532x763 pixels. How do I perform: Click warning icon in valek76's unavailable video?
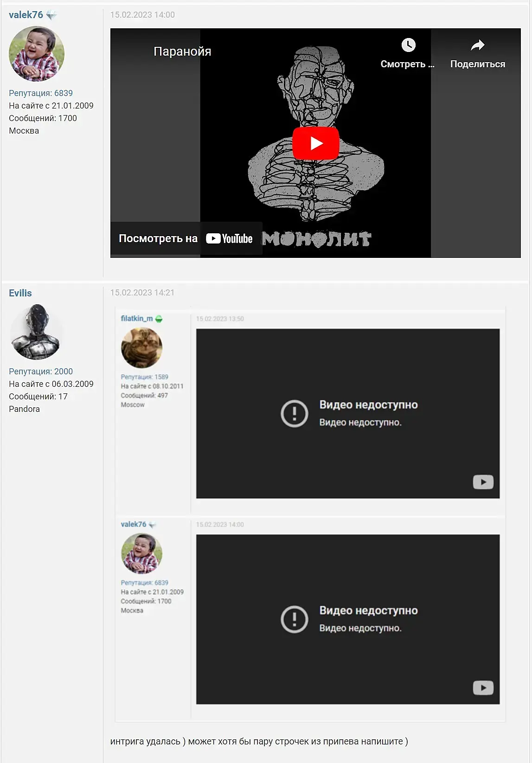point(295,620)
